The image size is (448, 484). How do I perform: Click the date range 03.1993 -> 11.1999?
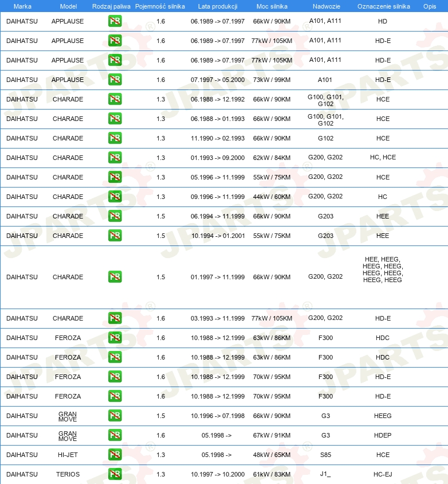[x=218, y=318]
